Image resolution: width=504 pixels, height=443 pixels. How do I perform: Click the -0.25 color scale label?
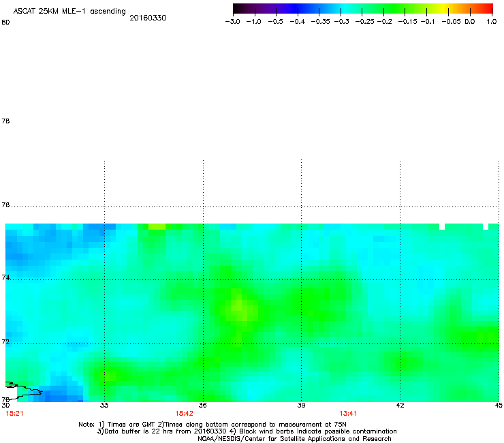tap(365, 22)
